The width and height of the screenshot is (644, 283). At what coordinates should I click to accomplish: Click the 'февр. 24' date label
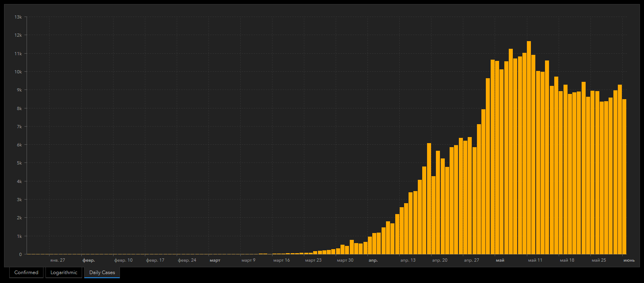(187, 260)
